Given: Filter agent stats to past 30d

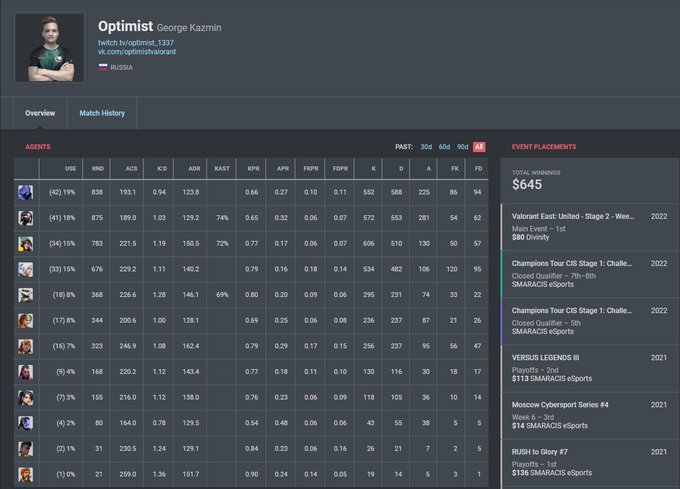Looking at the screenshot, I should point(426,147).
